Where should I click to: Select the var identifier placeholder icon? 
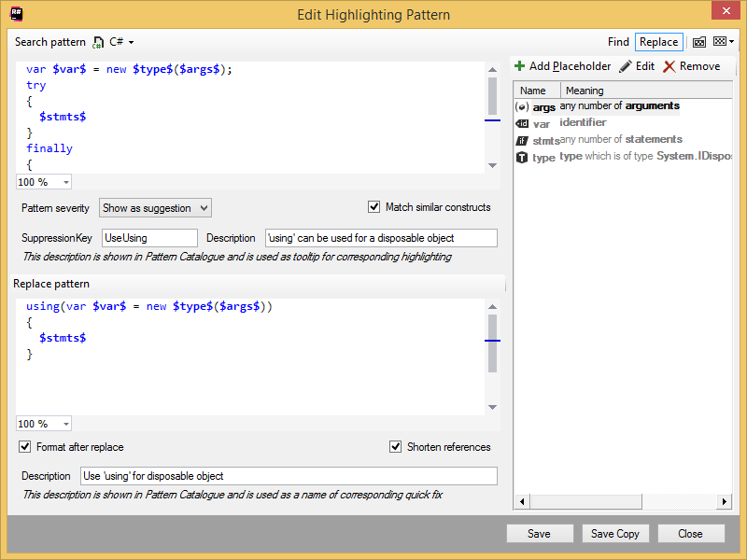coord(521,122)
